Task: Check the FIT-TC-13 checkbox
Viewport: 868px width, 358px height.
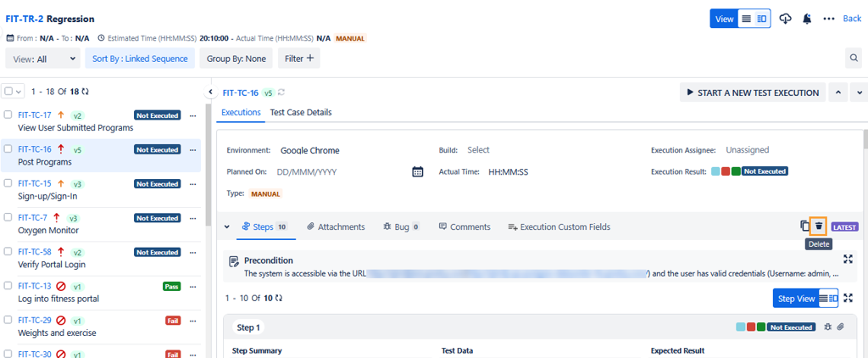Action: [x=8, y=285]
